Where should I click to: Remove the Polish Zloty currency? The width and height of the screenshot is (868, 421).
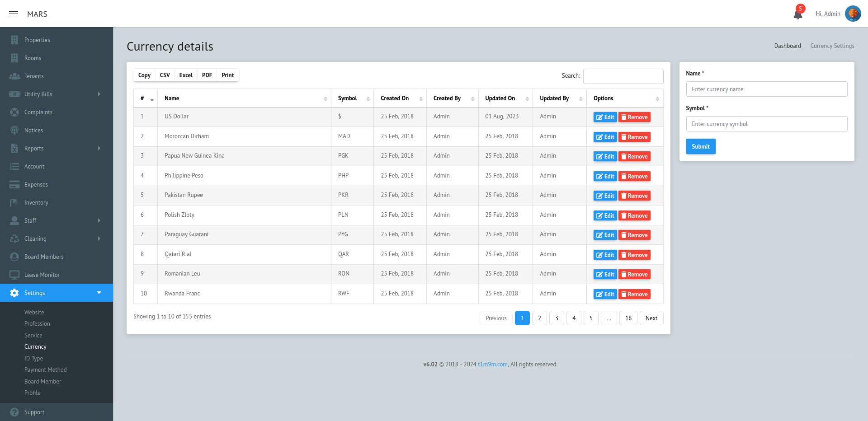634,215
